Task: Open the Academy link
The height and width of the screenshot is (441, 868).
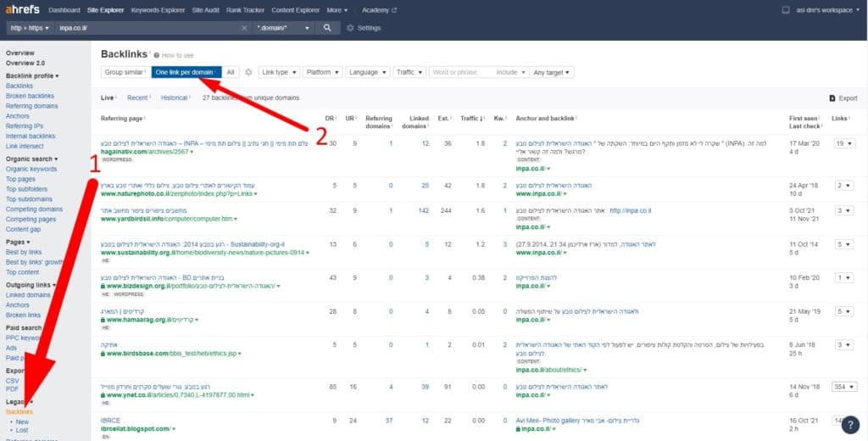Action: (x=379, y=10)
